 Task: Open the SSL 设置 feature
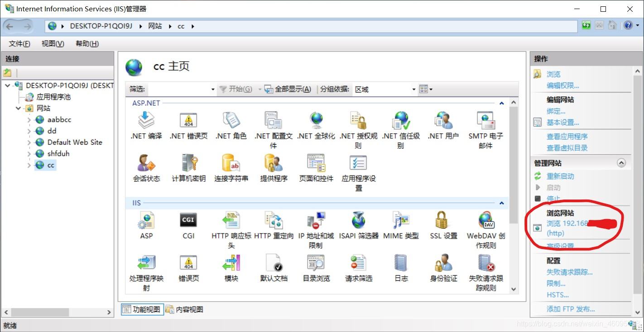[x=443, y=225]
